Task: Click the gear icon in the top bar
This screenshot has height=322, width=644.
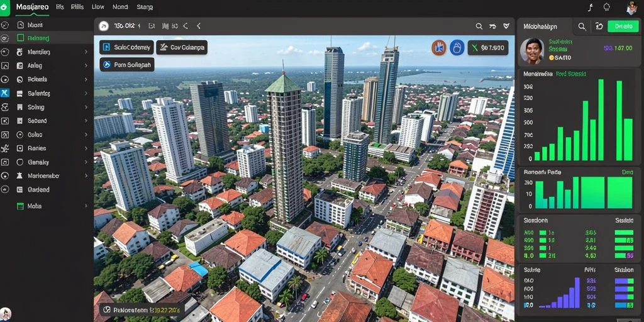Action: pos(607,7)
